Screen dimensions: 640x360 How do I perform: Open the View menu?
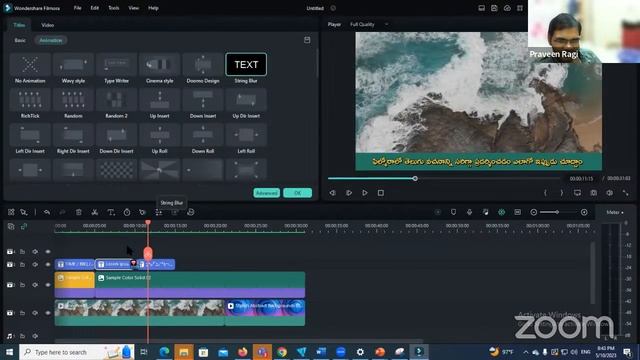[x=133, y=8]
